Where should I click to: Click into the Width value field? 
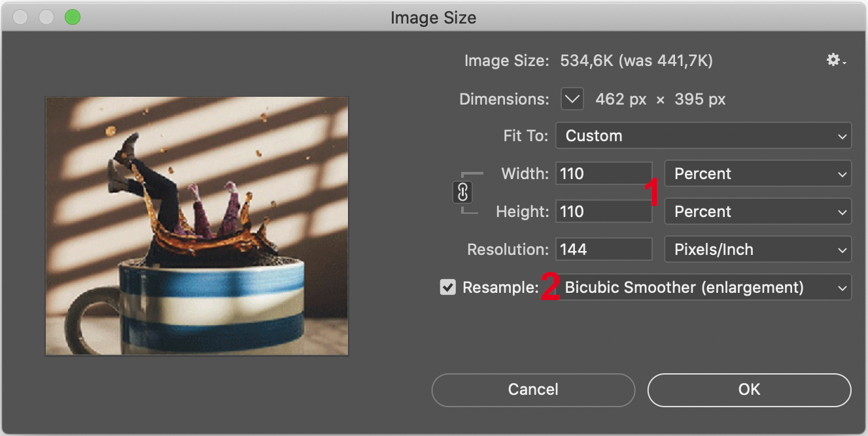coord(603,174)
